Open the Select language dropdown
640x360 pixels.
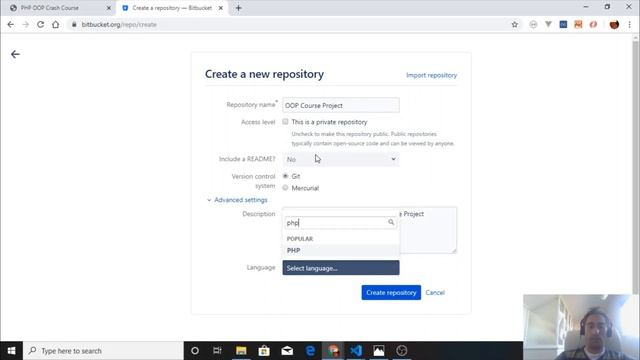[341, 268]
